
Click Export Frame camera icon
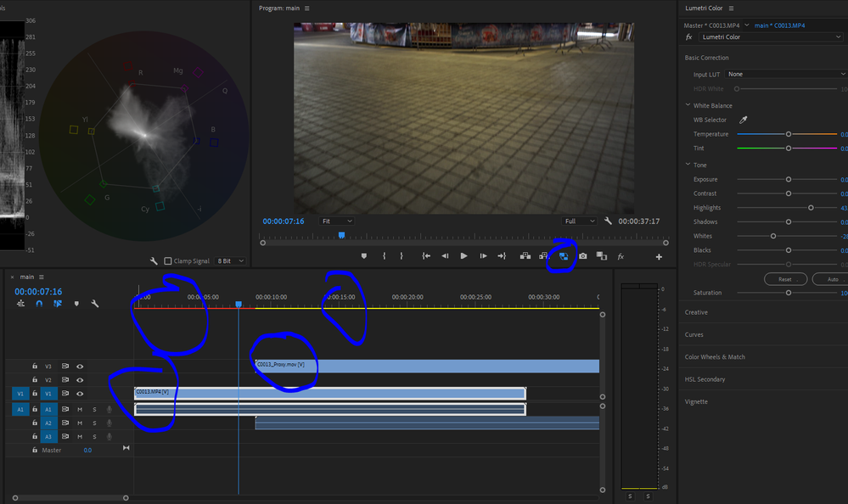[x=582, y=255]
